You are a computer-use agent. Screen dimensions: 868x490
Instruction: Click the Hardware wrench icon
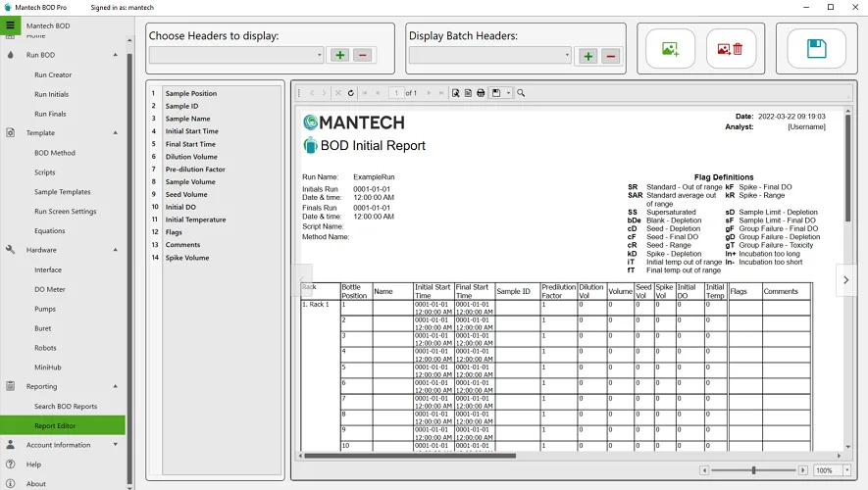(x=11, y=250)
